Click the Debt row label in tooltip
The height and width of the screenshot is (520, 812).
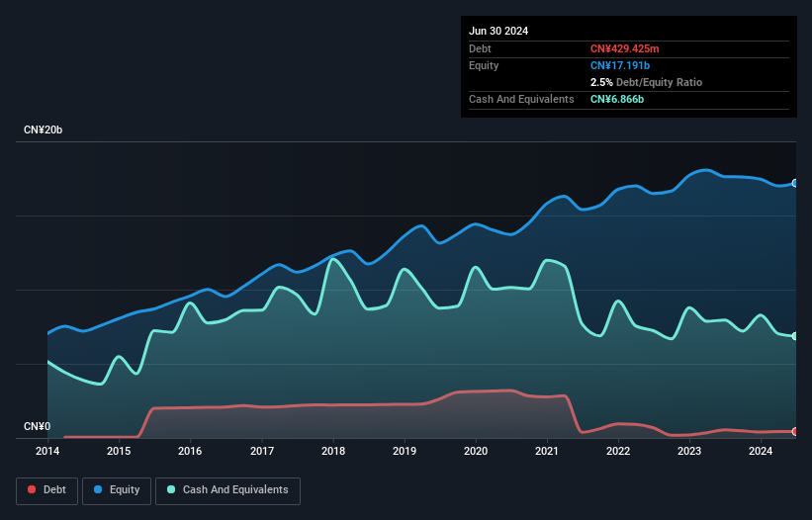point(480,48)
